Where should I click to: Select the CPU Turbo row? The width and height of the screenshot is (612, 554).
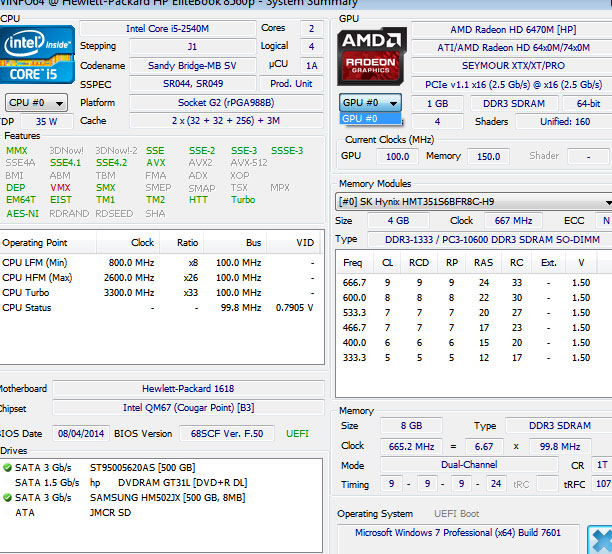(x=161, y=293)
